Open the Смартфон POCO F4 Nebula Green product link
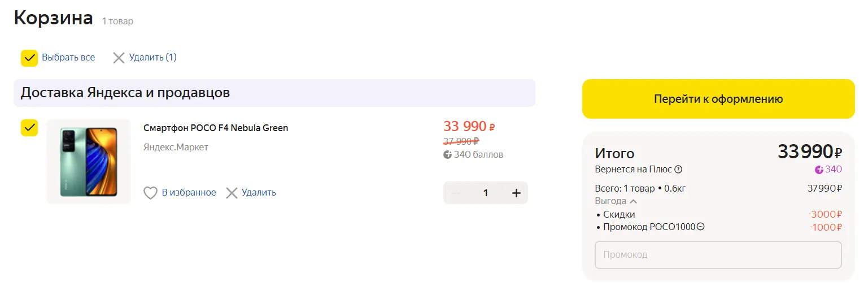This screenshot has height=286, width=868. tap(216, 128)
